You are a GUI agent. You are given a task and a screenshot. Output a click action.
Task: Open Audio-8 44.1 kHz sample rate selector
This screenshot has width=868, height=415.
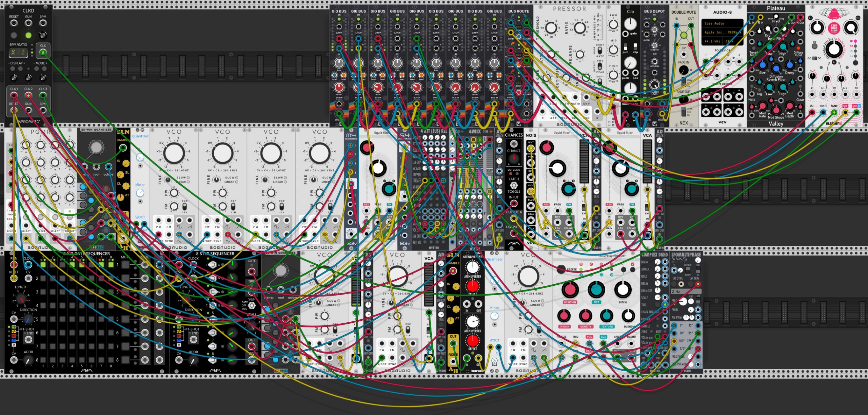(712, 41)
